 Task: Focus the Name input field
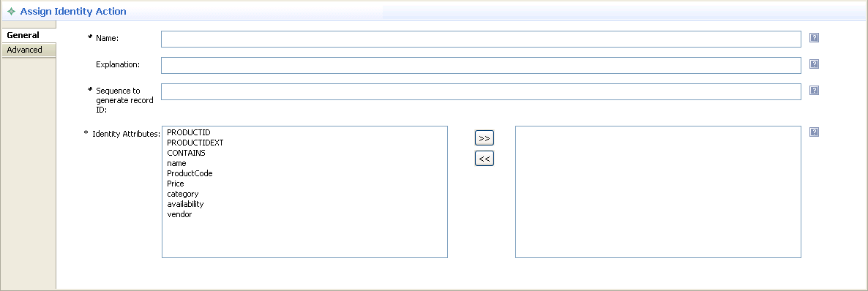pyautogui.click(x=481, y=39)
